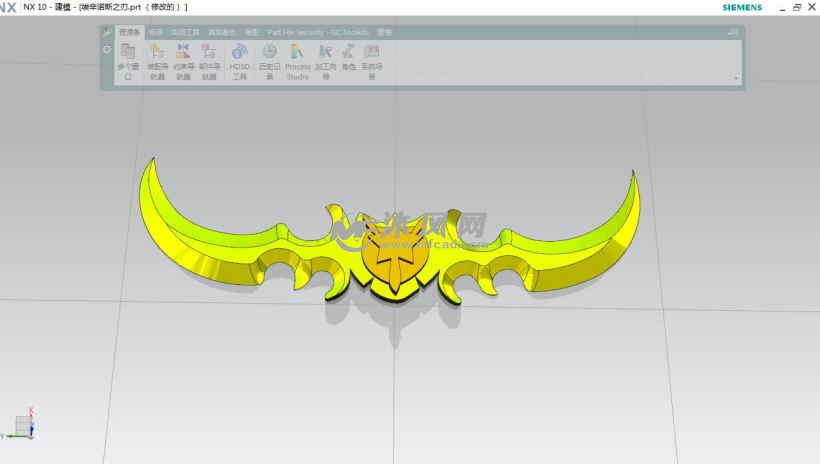Viewport: 820px width, 464px height.
Task: Open the Assembly Navigator (装配导航器) icon
Action: tap(157, 62)
